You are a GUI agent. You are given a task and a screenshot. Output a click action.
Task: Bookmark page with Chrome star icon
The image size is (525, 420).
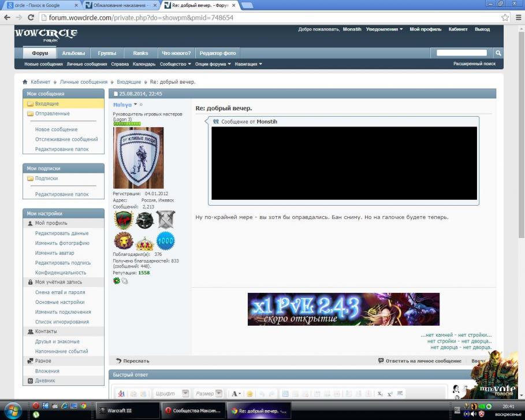(505, 17)
